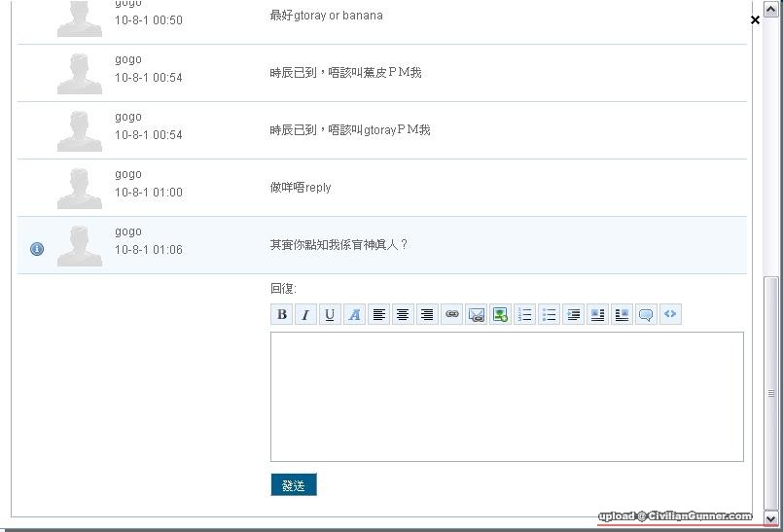Insert an email link icon
The height and width of the screenshot is (532, 783).
[x=476, y=314]
